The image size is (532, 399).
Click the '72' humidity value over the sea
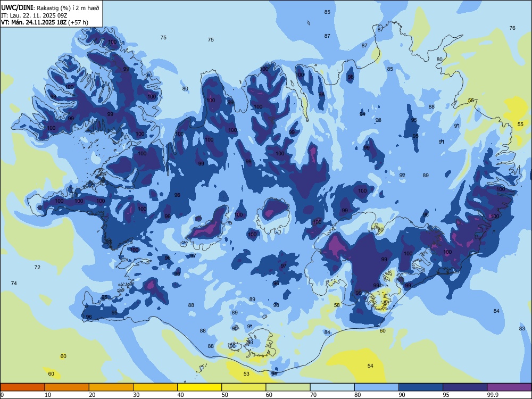(x=37, y=268)
